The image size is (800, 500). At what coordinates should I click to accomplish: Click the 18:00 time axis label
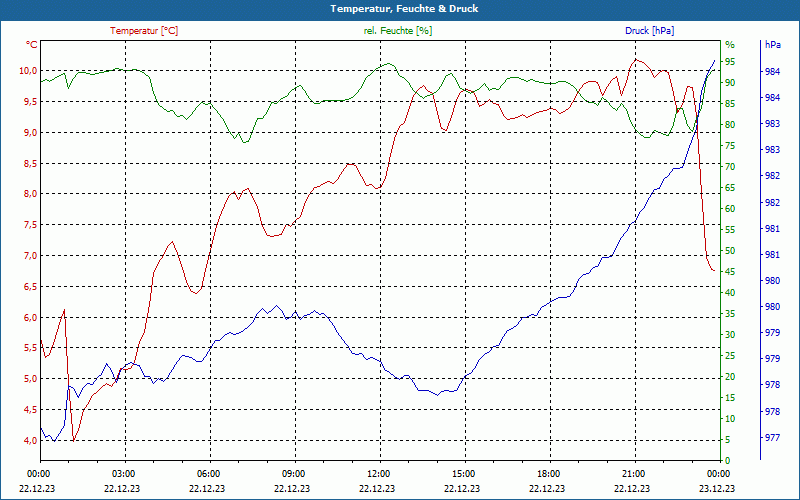547,473
